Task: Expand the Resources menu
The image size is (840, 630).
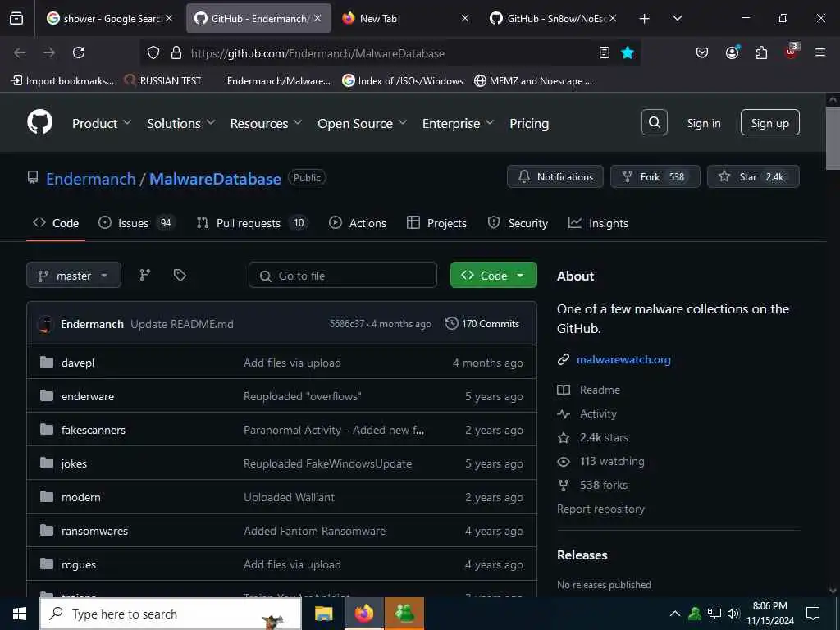Action: [x=267, y=123]
